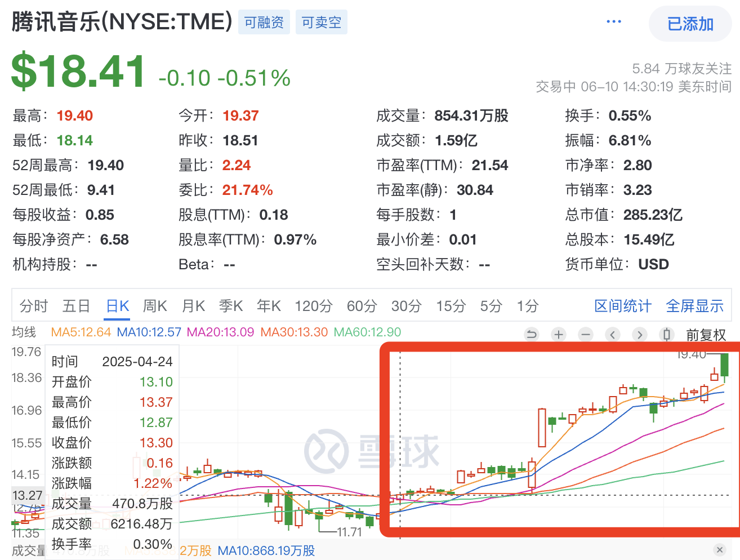Open the 全屏显示 fullscreen link

[695, 306]
